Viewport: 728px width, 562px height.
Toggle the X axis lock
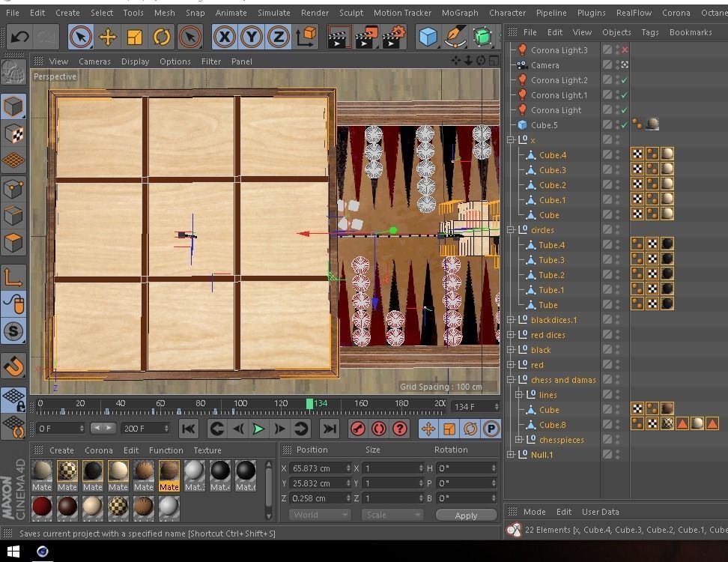[x=225, y=37]
